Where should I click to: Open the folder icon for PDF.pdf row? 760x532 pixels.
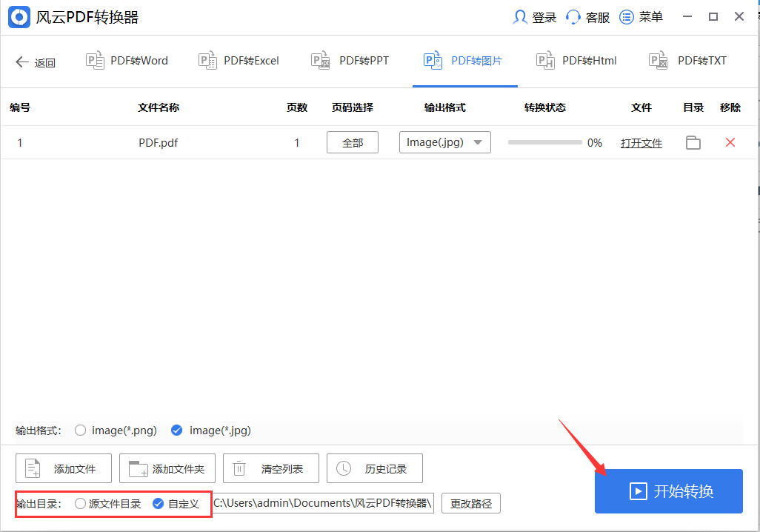tap(693, 142)
